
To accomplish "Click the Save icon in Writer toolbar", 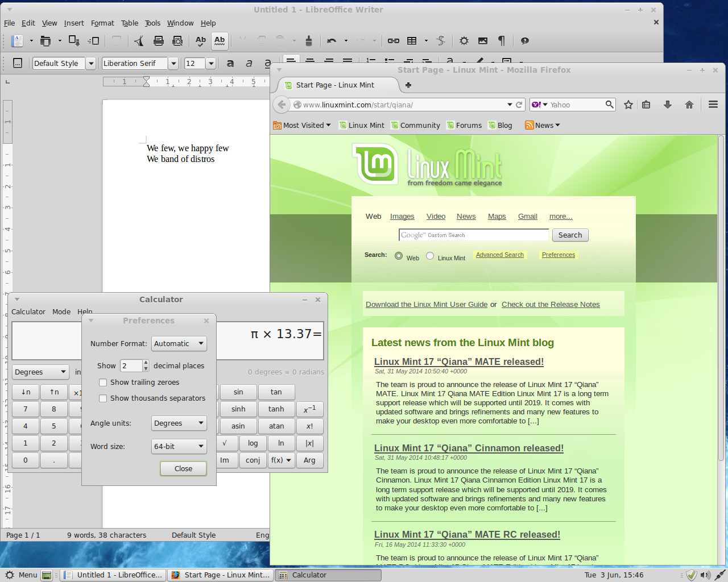I will [74, 41].
